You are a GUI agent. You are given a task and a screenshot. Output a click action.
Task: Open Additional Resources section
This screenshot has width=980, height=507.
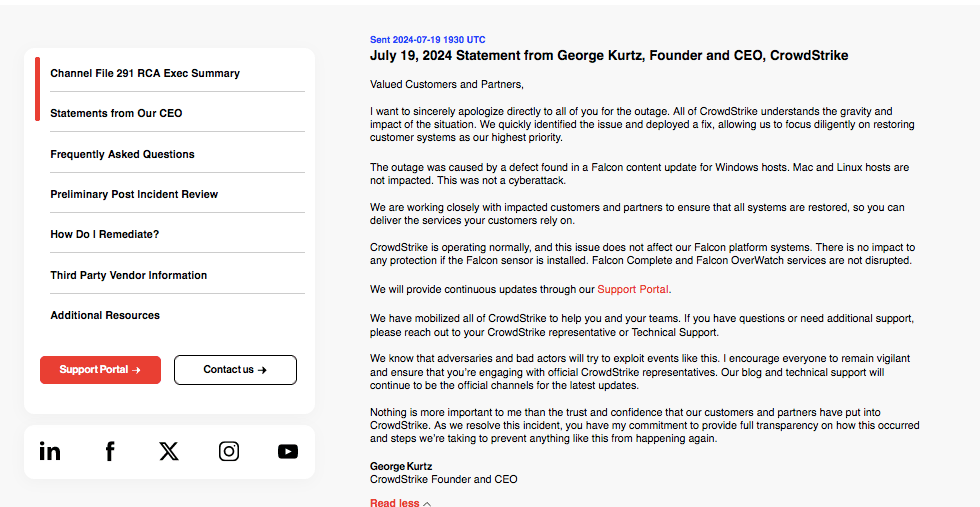click(x=105, y=315)
